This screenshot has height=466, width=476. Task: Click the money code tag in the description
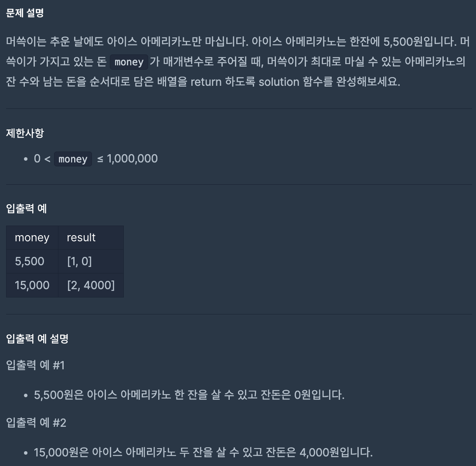pyautogui.click(x=129, y=62)
